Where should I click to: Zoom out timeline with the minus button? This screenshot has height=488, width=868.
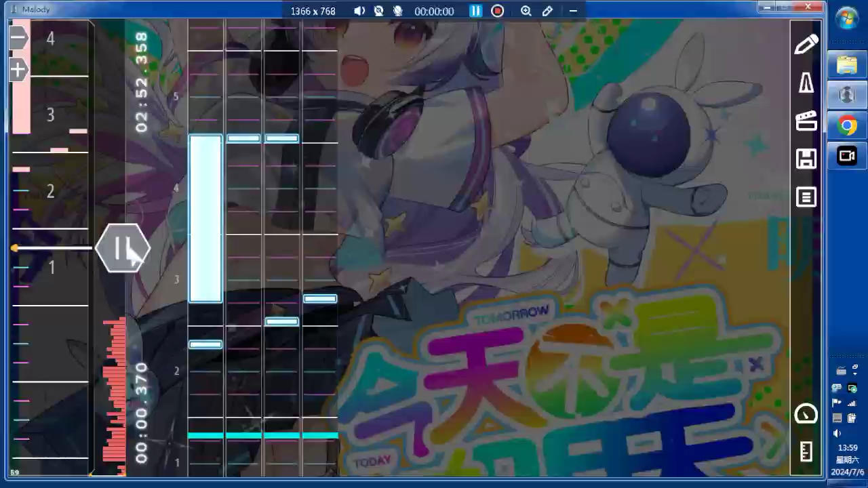click(18, 37)
